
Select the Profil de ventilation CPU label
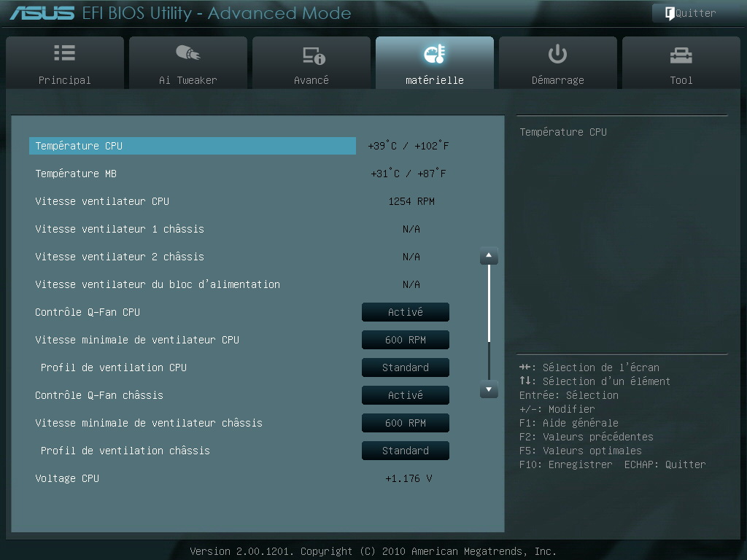pyautogui.click(x=113, y=367)
